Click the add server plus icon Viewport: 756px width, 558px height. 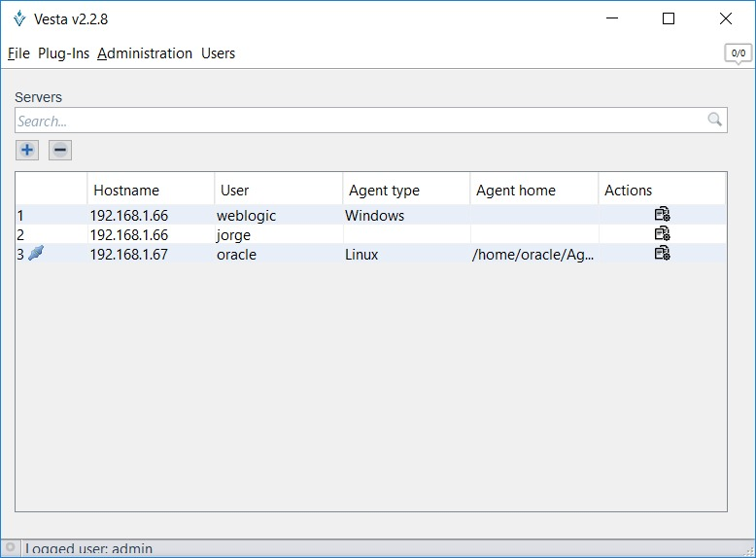click(x=27, y=150)
